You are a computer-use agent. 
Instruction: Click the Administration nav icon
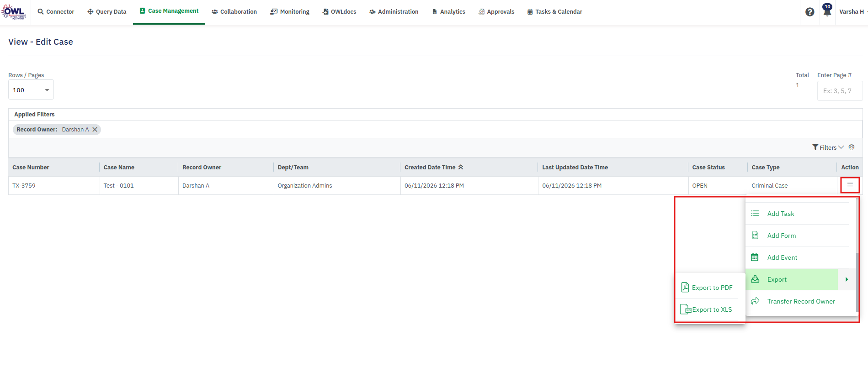click(x=373, y=12)
